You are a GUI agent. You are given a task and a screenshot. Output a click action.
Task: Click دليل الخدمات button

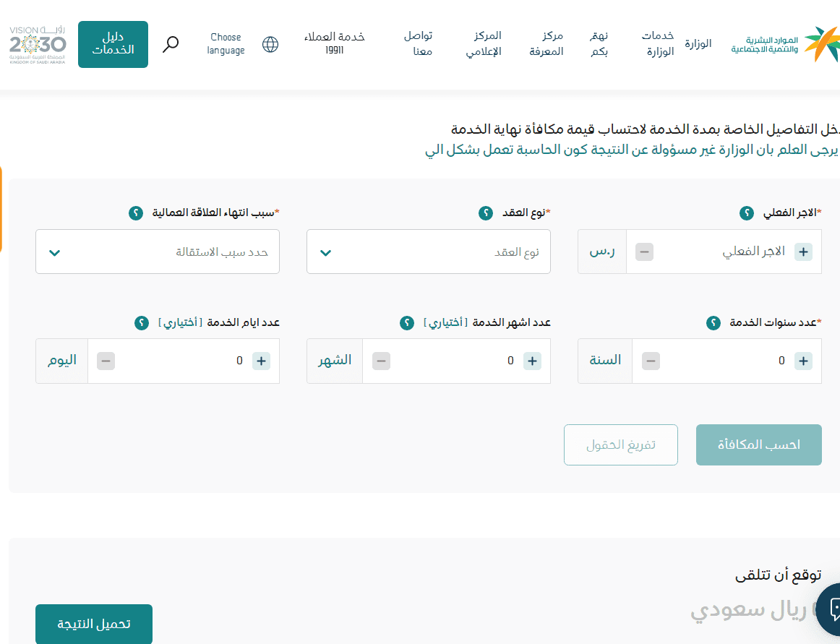click(113, 45)
